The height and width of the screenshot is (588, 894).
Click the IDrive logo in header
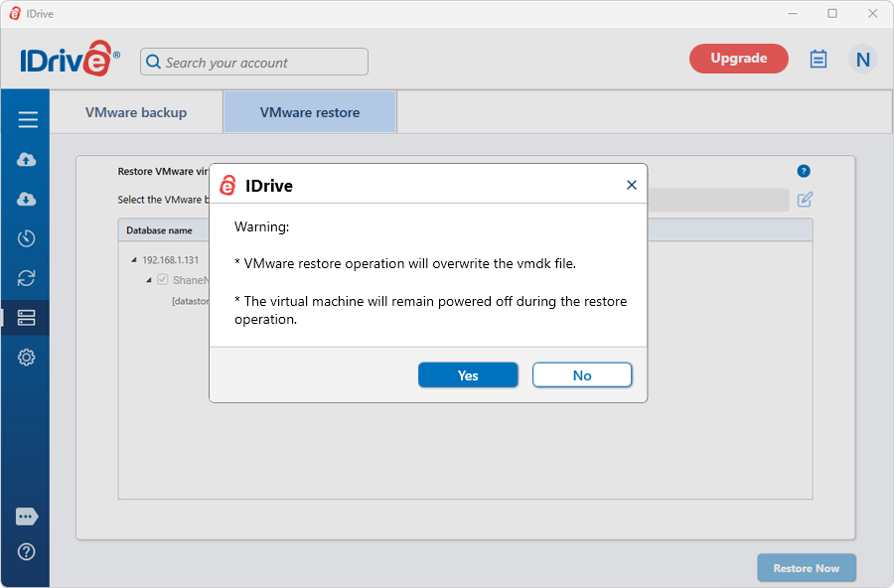[x=70, y=59]
